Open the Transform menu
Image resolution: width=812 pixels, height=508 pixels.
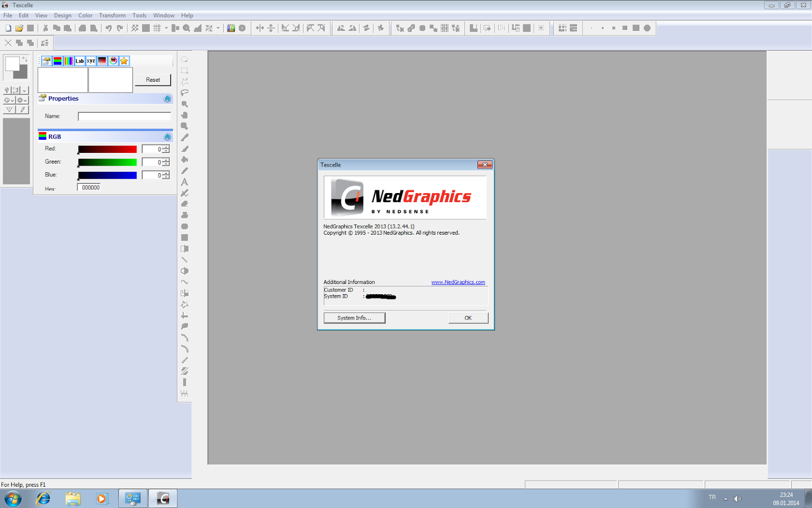112,15
